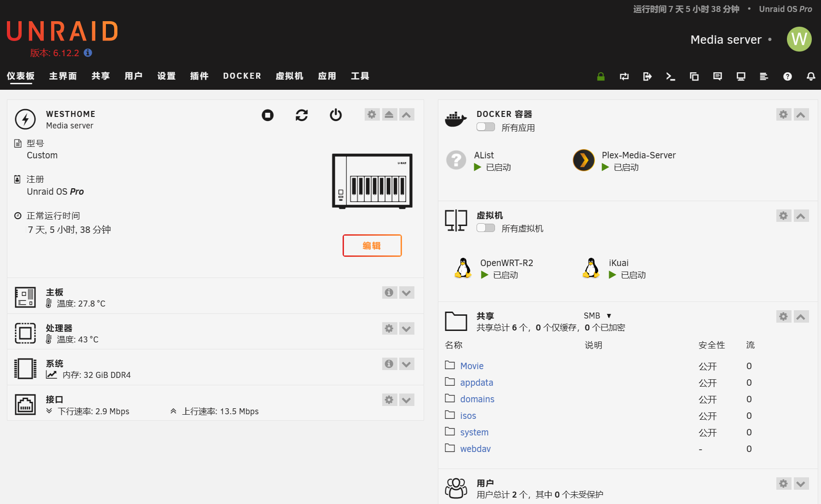Viewport: 821px width, 504px height.
Task: Click the power shutdown icon
Action: (336, 115)
